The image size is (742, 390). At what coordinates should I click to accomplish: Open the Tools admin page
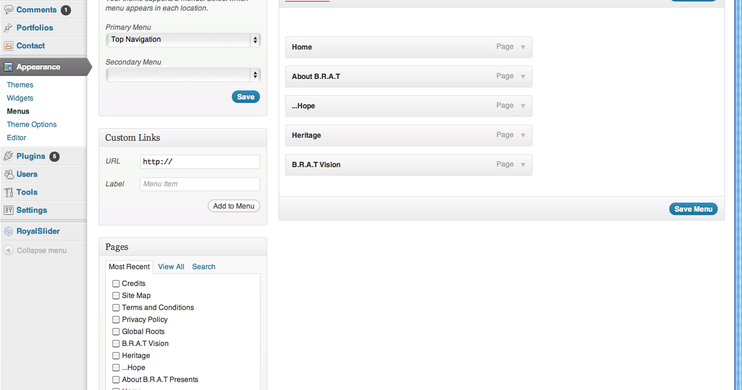coord(26,192)
